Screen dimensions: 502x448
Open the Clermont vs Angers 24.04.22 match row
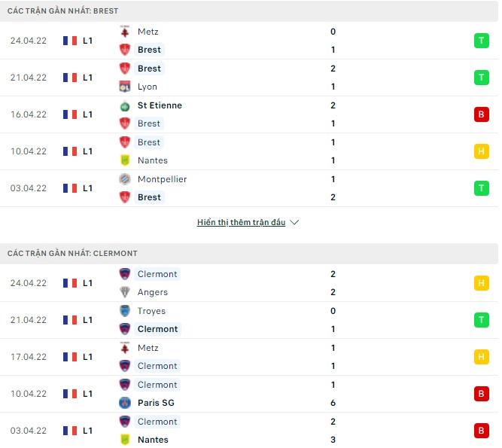click(x=248, y=283)
